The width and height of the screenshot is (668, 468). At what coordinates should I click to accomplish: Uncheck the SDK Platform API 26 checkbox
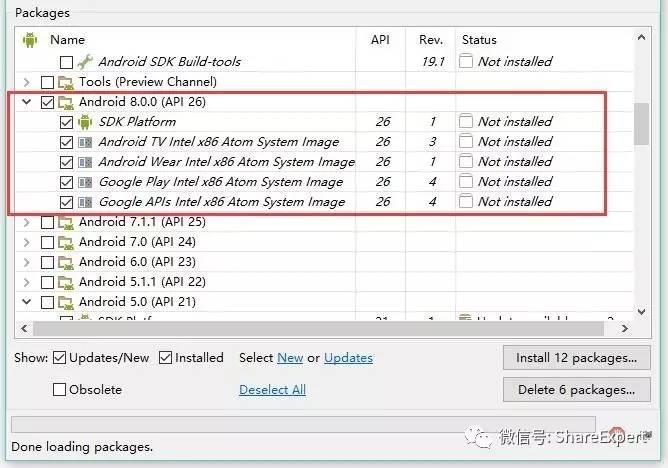pyautogui.click(x=66, y=122)
